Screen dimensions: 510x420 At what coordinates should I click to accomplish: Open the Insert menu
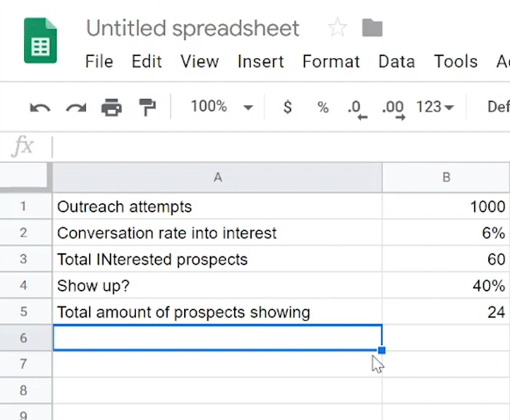[260, 62]
